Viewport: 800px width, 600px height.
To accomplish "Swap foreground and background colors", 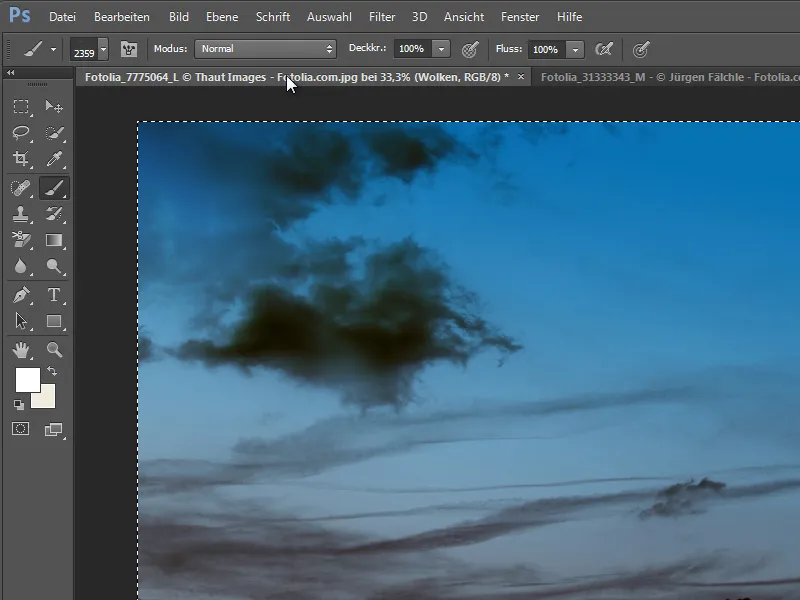I will point(52,371).
